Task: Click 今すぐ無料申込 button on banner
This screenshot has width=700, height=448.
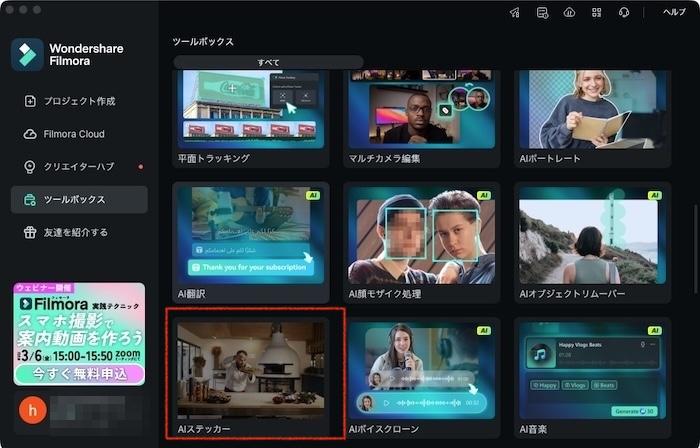Action: 79,373
